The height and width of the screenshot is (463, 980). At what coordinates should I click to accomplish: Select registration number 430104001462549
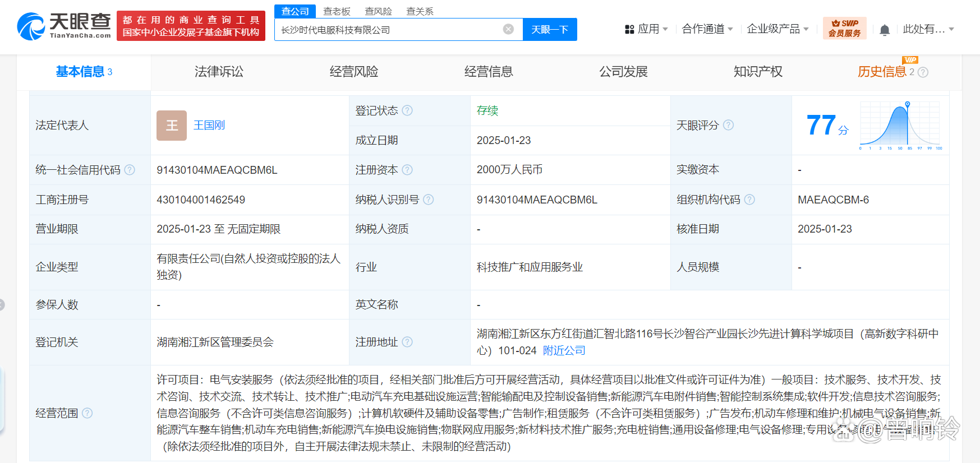click(x=201, y=200)
